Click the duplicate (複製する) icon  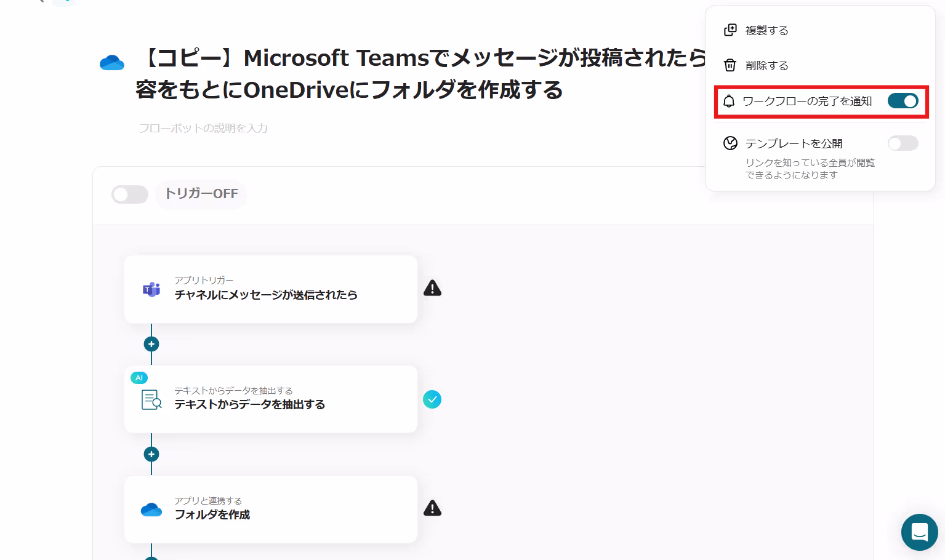pos(730,30)
